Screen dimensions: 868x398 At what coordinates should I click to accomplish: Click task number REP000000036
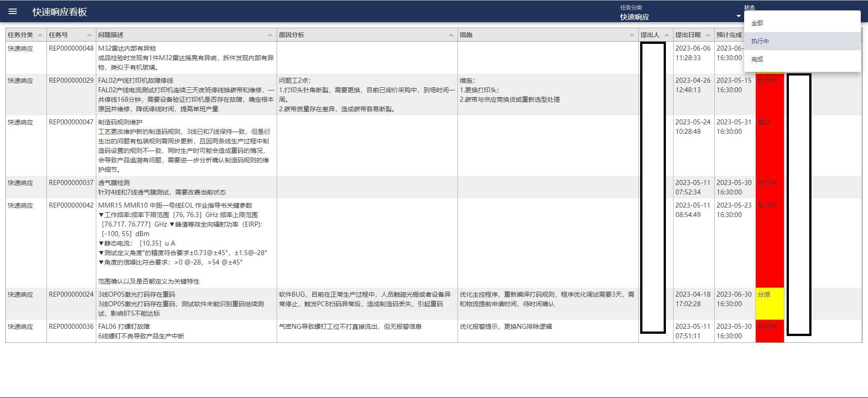tap(71, 327)
